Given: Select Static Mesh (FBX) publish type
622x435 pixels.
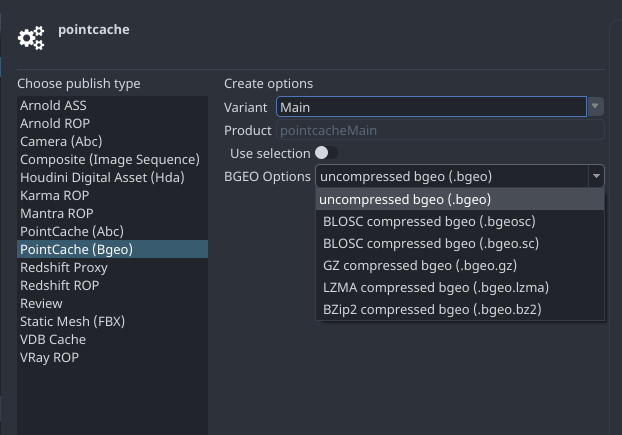Looking at the screenshot, I should pos(112,321).
